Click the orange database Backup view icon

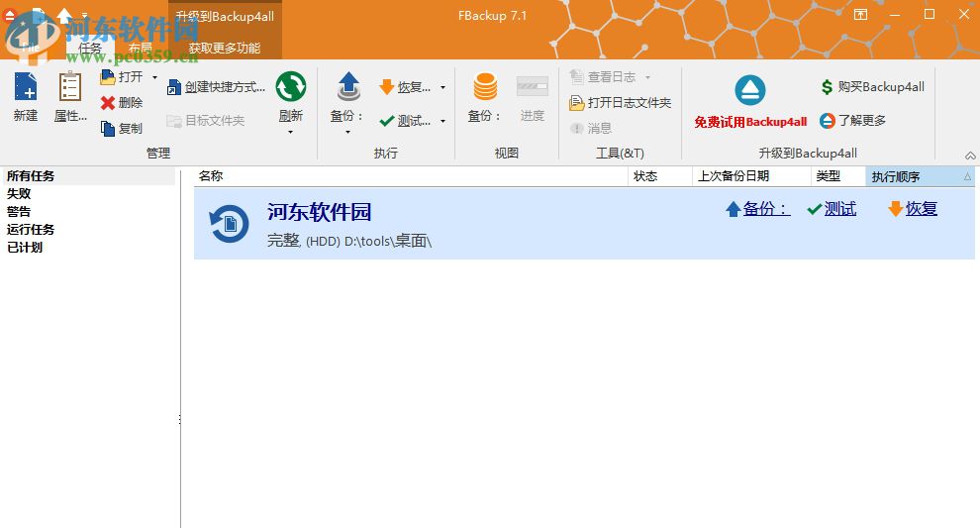click(485, 86)
